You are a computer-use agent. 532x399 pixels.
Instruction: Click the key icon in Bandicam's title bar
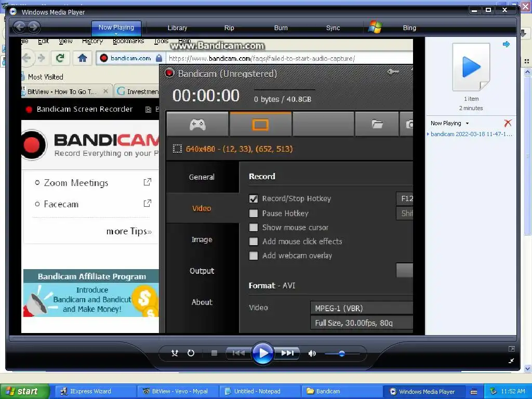(x=393, y=72)
